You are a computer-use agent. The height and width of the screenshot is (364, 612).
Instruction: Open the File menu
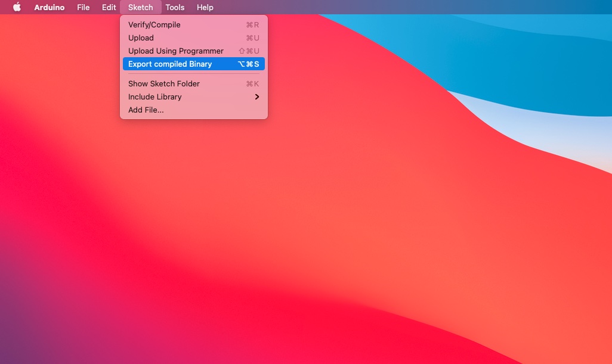83,7
